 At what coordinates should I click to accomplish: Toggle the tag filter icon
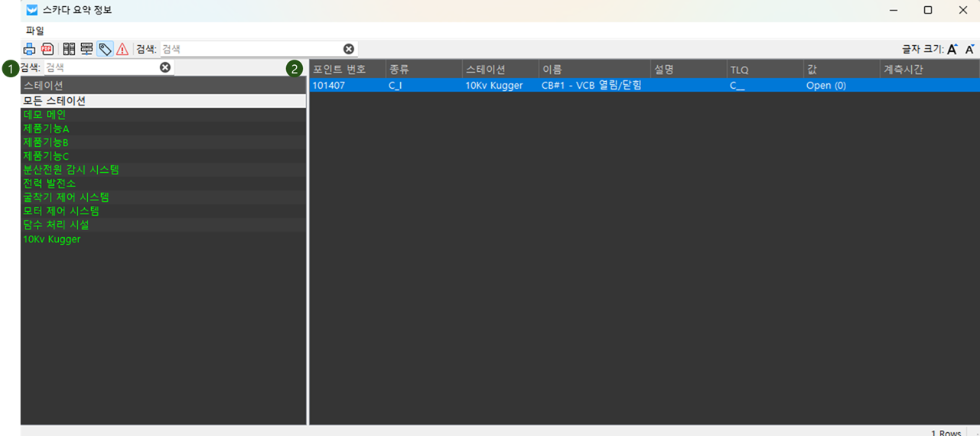(x=105, y=49)
